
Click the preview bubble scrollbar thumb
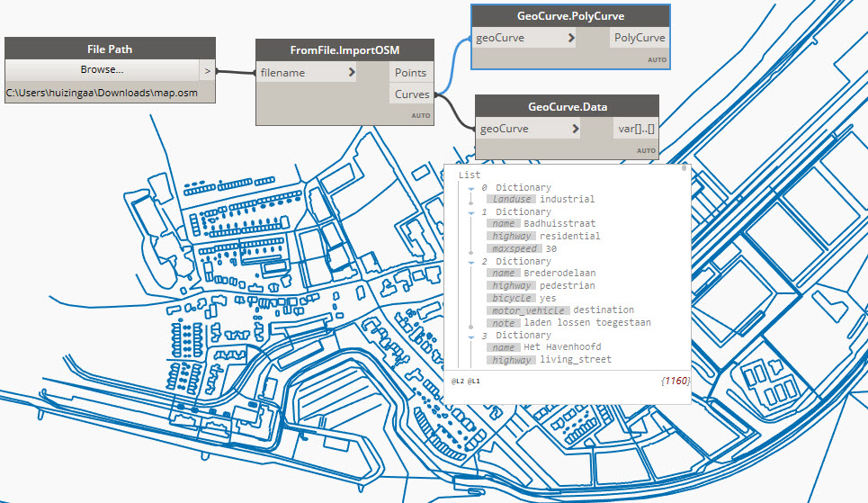tap(685, 167)
